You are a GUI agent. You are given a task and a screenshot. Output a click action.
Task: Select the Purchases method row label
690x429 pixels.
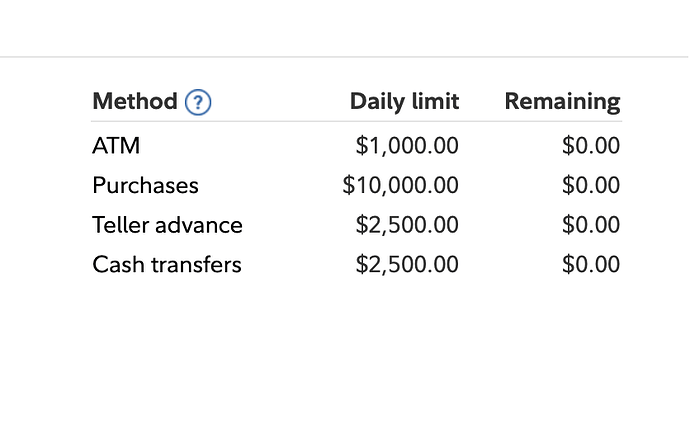click(x=145, y=186)
